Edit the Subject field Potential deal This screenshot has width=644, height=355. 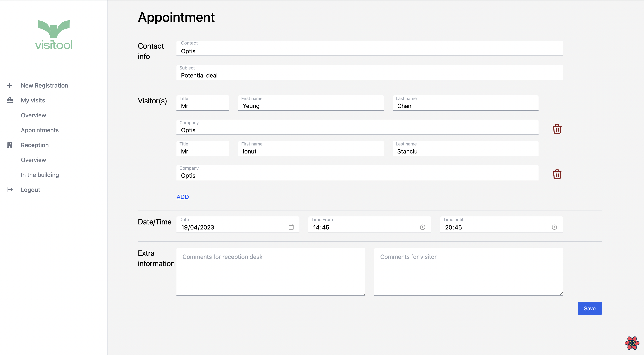pos(370,72)
